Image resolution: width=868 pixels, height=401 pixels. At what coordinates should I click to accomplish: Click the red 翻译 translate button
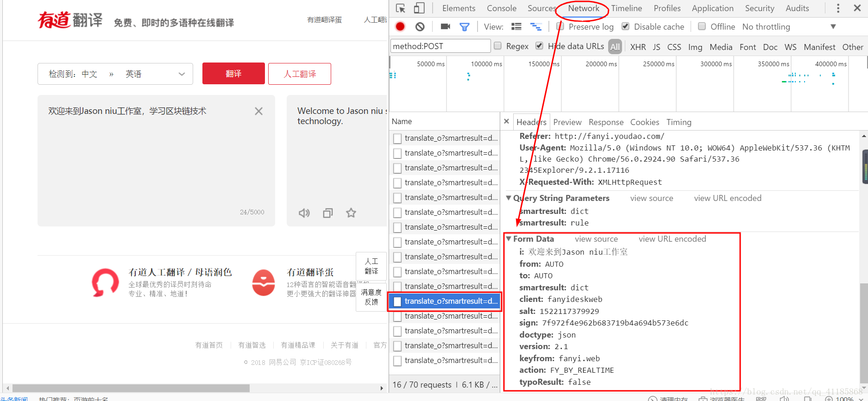pos(233,74)
